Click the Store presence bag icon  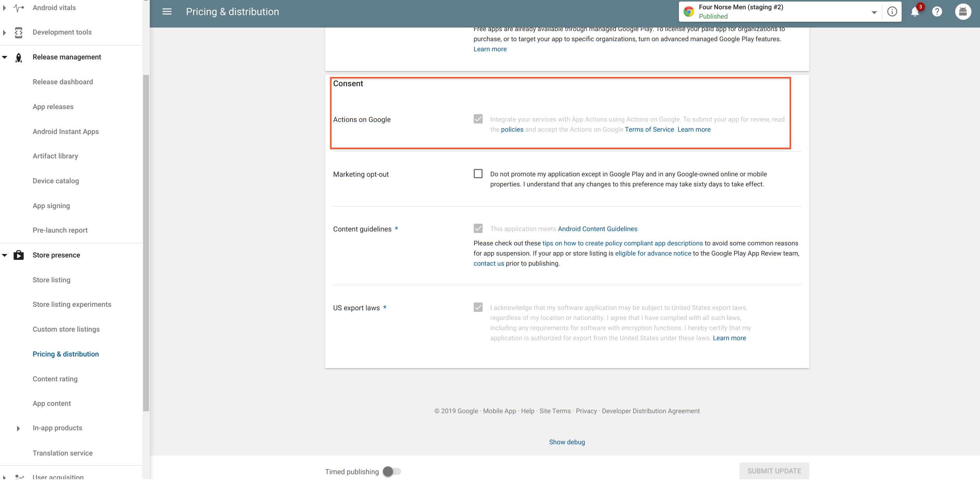tap(18, 255)
